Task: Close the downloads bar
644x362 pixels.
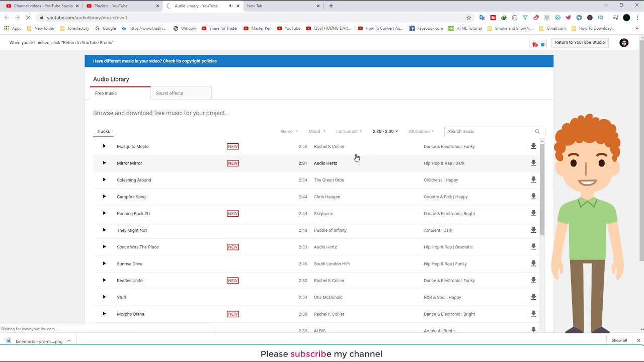Action: (638, 340)
